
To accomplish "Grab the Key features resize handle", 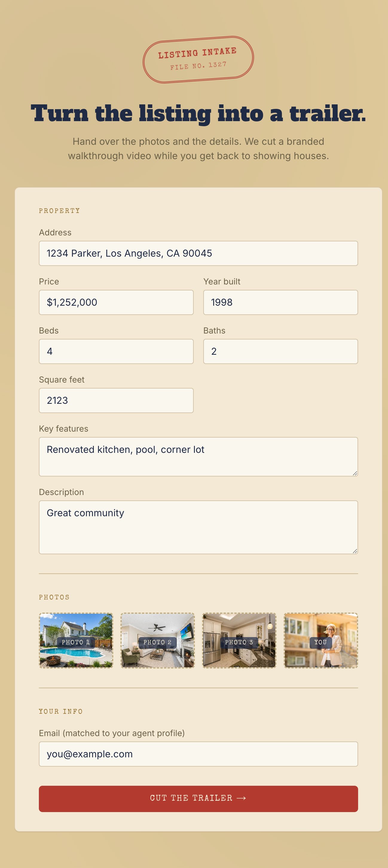I will coord(355,473).
